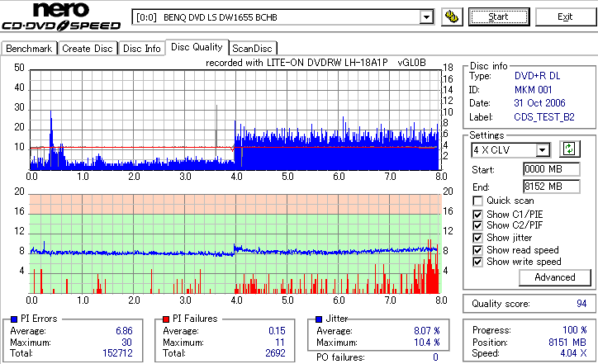This screenshot has width=598, height=364.
Task: Expand the BENQ drive selection dropdown
Action: point(426,17)
